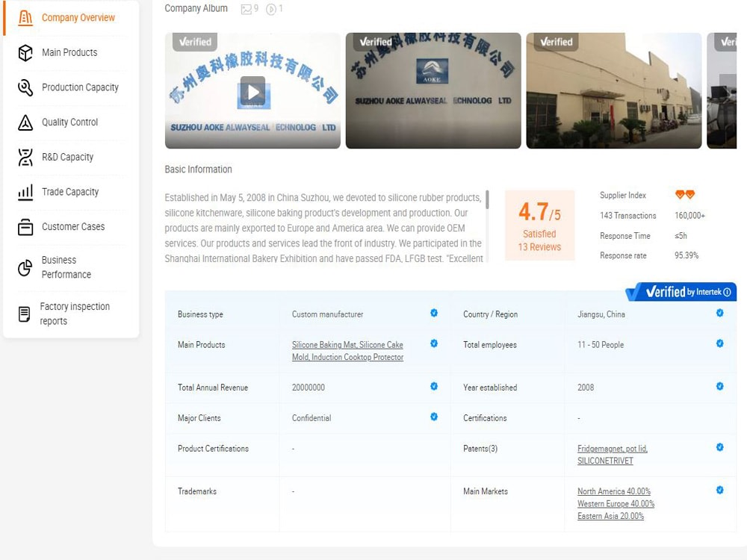
Task: Open Business Performance sidebar item
Action: point(66,267)
